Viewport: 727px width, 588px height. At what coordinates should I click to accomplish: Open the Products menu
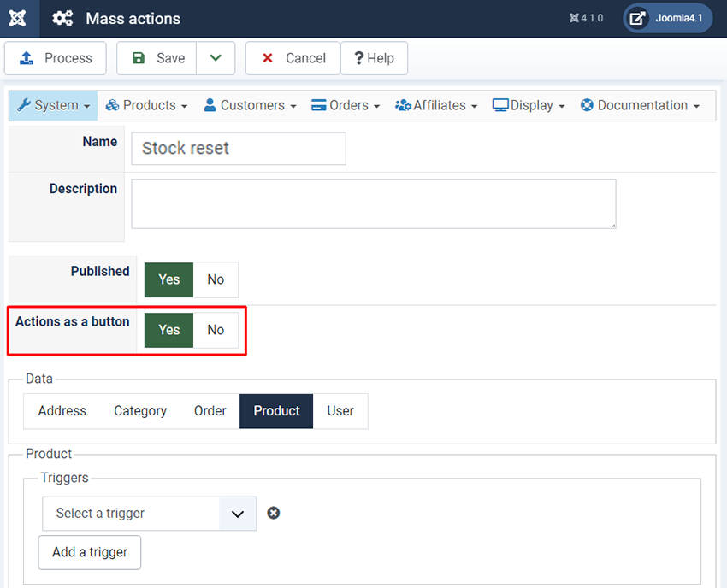(146, 106)
